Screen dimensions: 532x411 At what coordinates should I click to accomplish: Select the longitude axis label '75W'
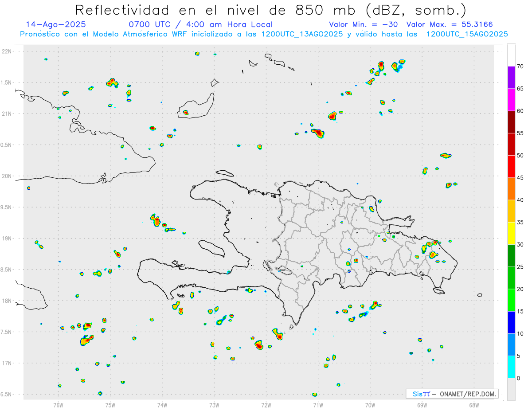pos(110,405)
